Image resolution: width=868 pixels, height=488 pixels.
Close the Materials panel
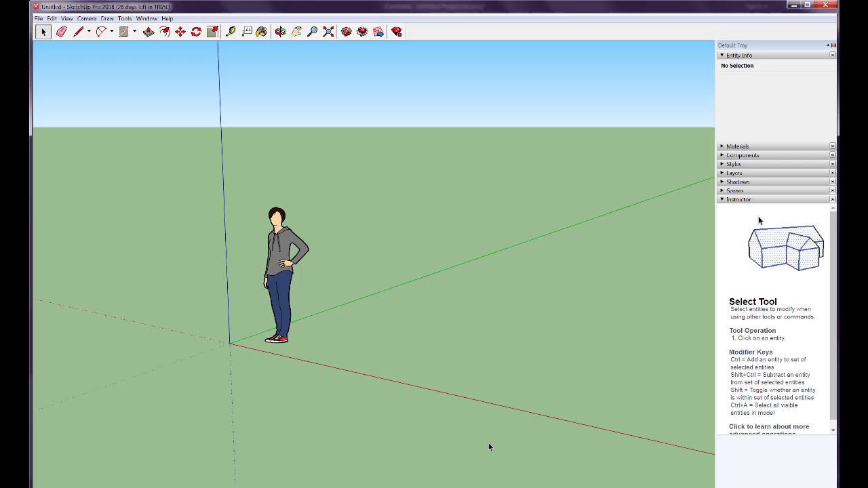pyautogui.click(x=833, y=146)
